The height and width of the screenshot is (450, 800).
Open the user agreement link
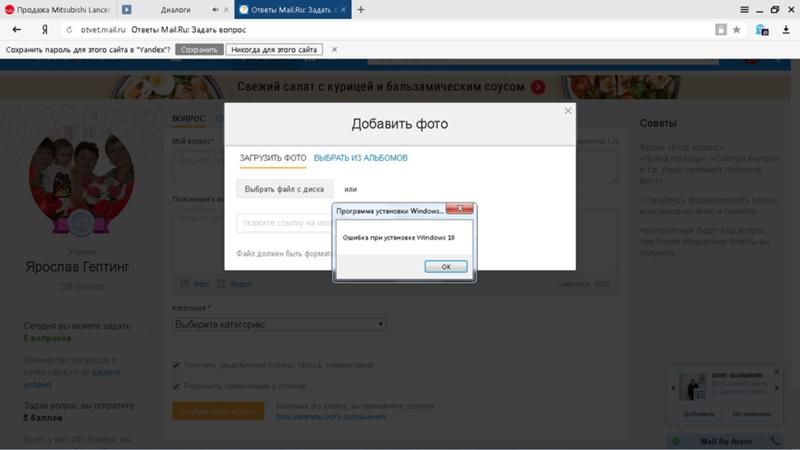[330, 417]
